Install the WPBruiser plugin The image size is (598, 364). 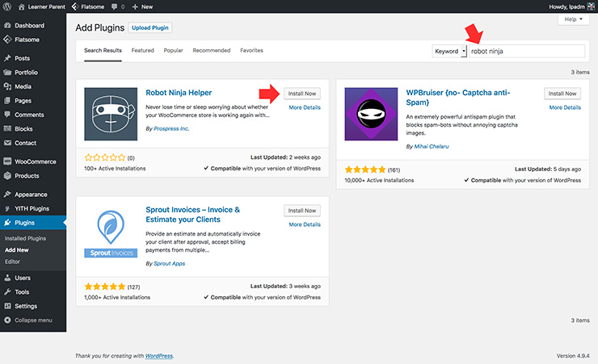pyautogui.click(x=562, y=94)
